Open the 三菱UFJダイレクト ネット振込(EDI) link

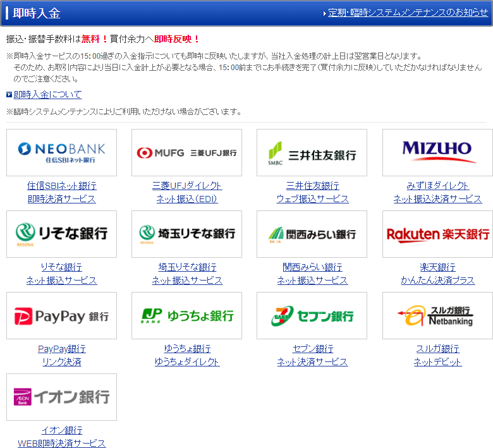click(187, 192)
